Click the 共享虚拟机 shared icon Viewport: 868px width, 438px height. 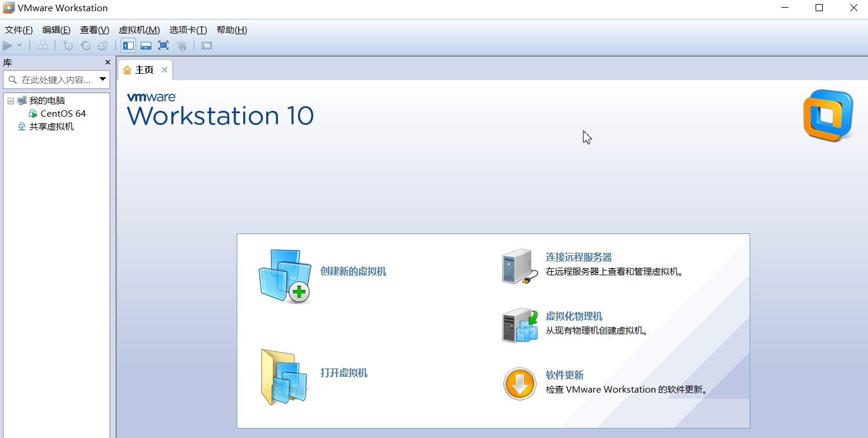click(x=22, y=126)
